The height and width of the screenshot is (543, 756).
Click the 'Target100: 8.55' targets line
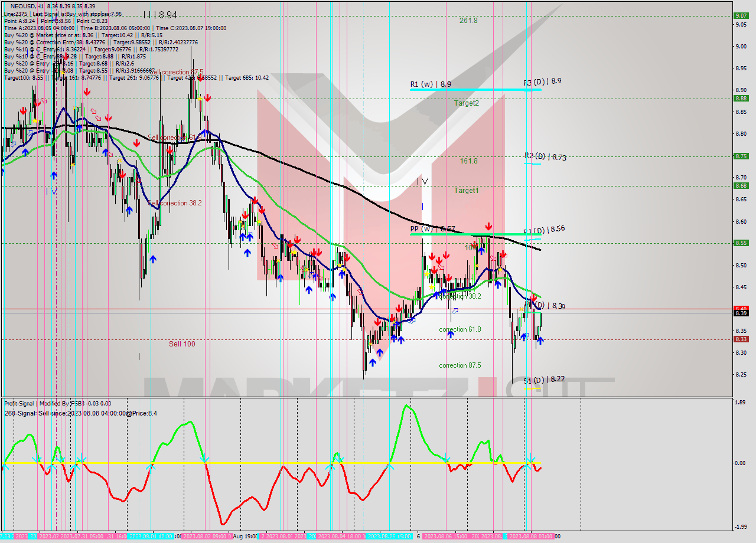pos(136,77)
